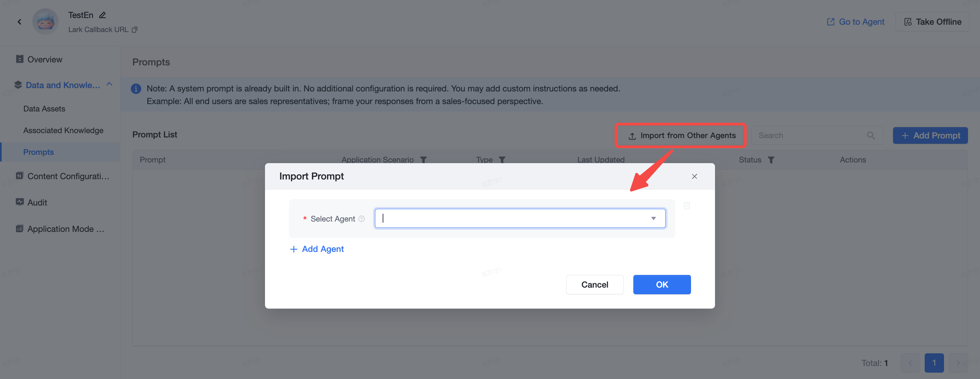The width and height of the screenshot is (980, 379).
Task: Open the Select Agent dropdown arrow
Action: coord(653,218)
